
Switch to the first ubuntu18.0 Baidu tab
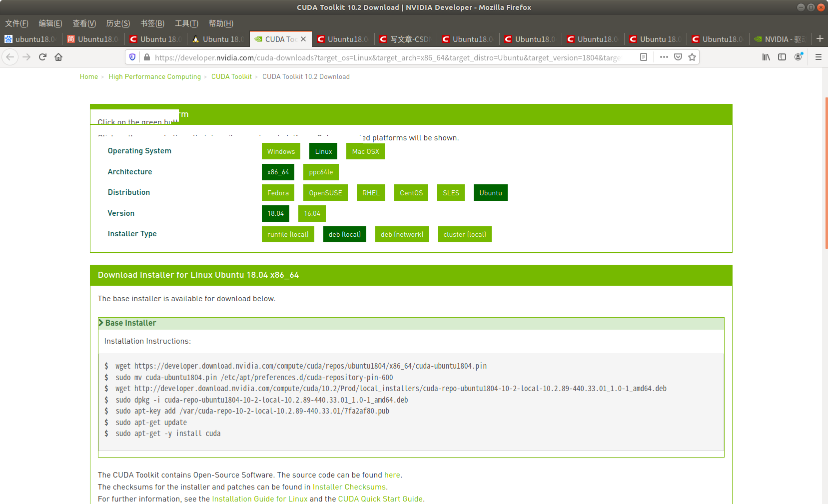click(31, 39)
